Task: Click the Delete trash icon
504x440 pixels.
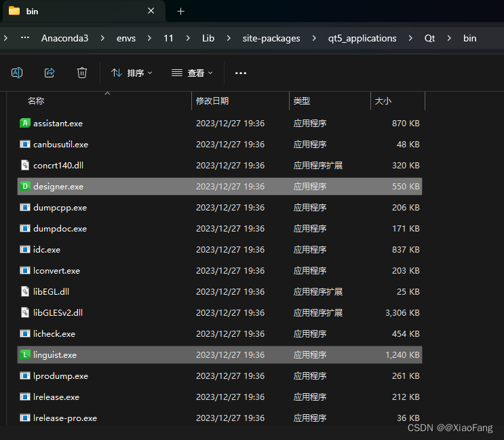Action: (82, 73)
